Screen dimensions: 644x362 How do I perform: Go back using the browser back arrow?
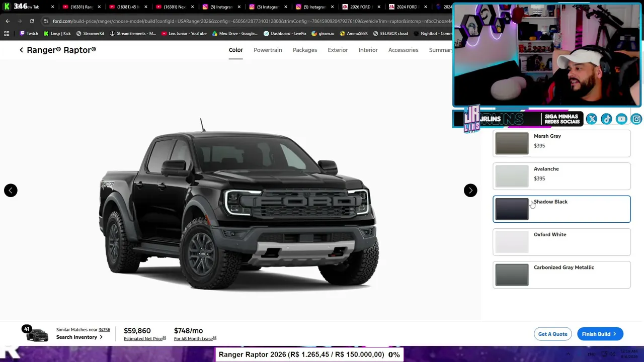coord(8,21)
